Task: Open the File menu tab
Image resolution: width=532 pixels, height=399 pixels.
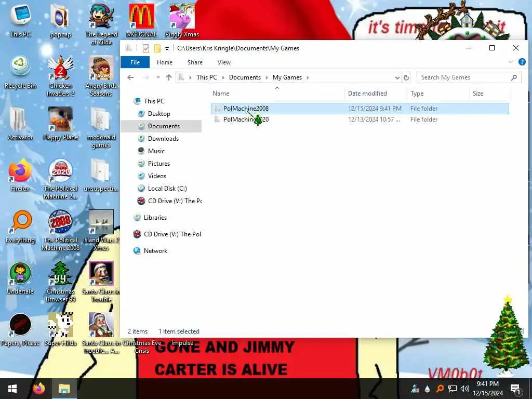Action: pos(135,62)
